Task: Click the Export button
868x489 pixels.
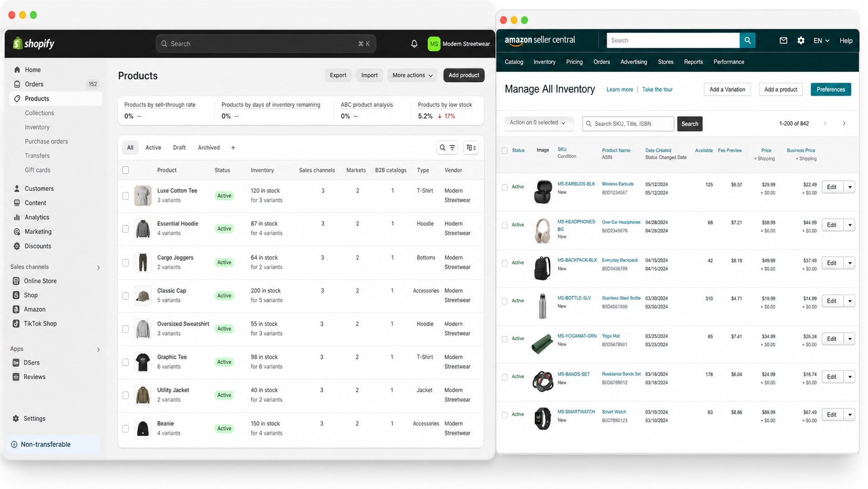Action: pyautogui.click(x=338, y=75)
